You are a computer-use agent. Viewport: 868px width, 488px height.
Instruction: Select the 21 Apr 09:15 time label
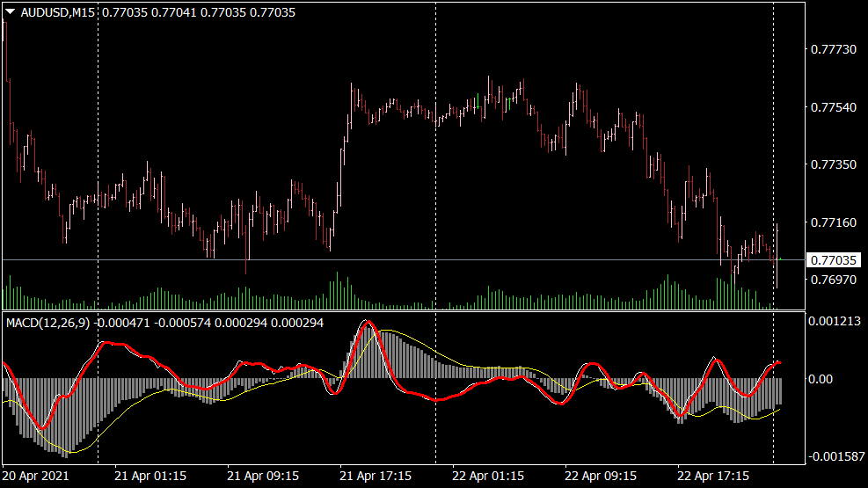pos(263,476)
